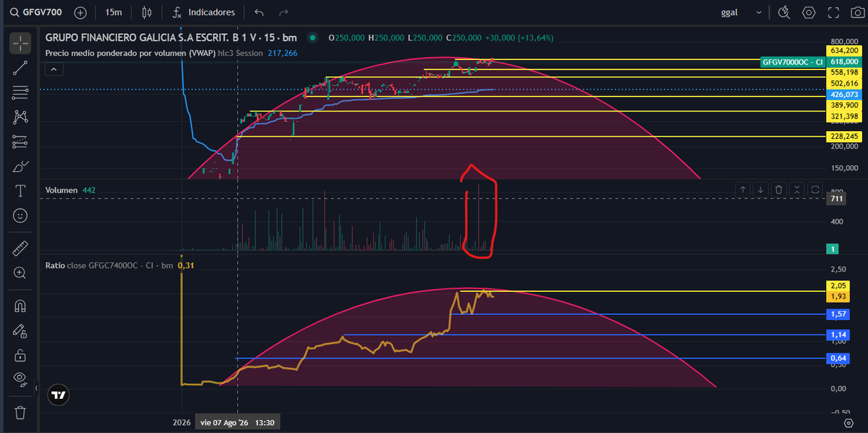Select the Ratio indicator legend
The image size is (868, 433).
click(119, 265)
